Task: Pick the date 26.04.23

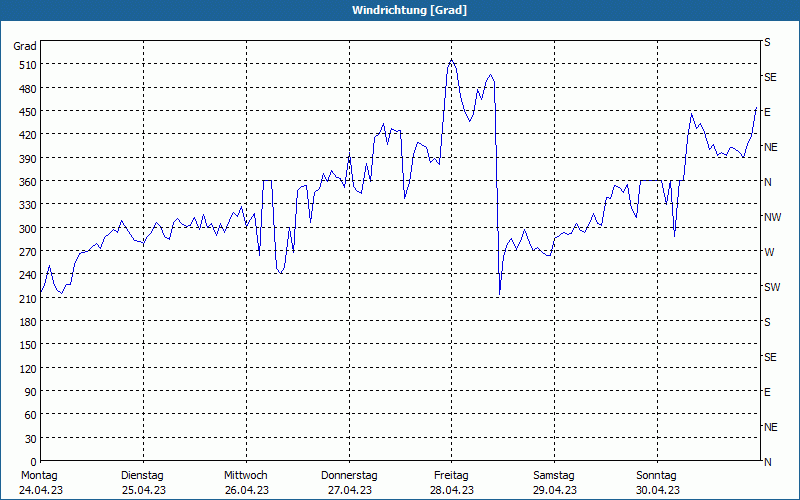Action: 247,491
